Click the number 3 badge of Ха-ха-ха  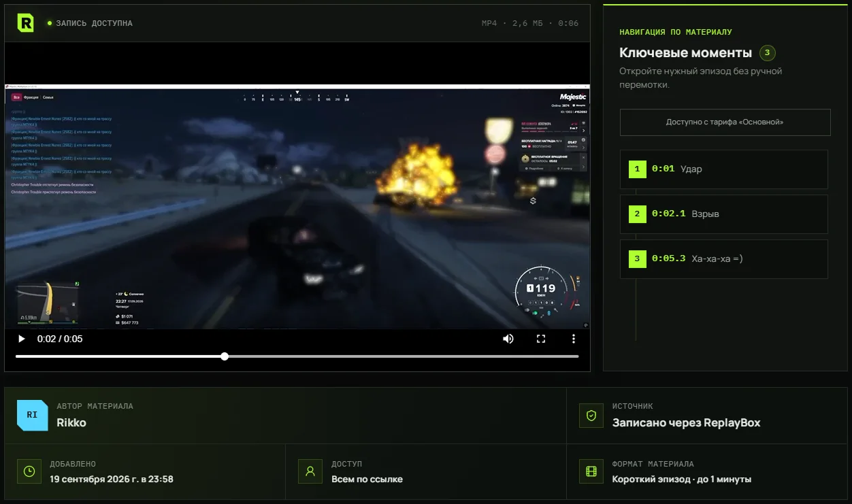click(x=637, y=259)
